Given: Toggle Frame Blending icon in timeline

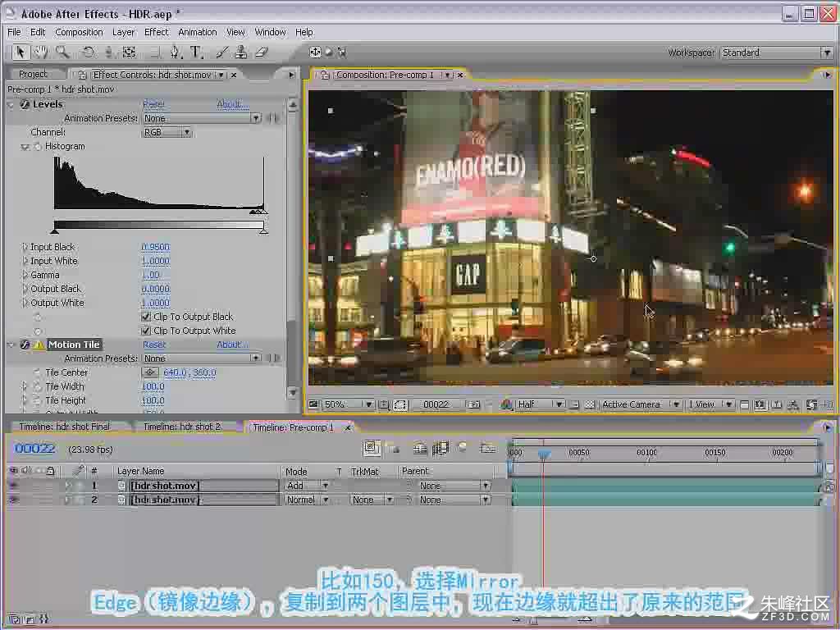Looking at the screenshot, I should (441, 448).
